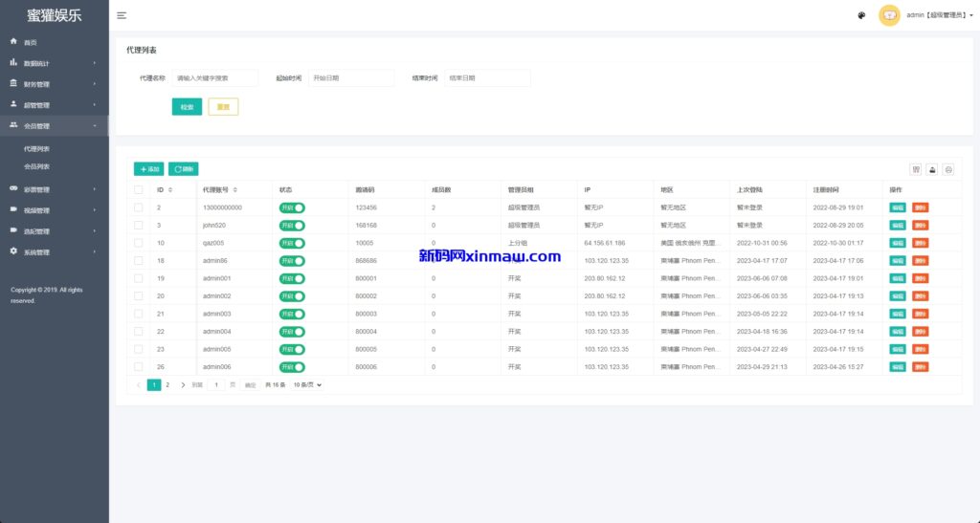Click the admin user avatar
This screenshot has width=980, height=523.
click(889, 15)
